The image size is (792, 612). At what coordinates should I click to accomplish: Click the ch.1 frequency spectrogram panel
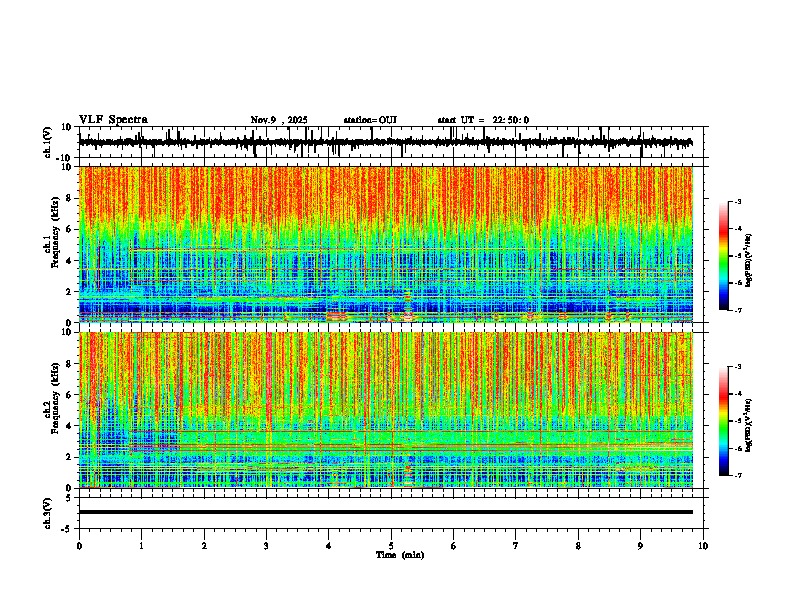click(x=386, y=244)
